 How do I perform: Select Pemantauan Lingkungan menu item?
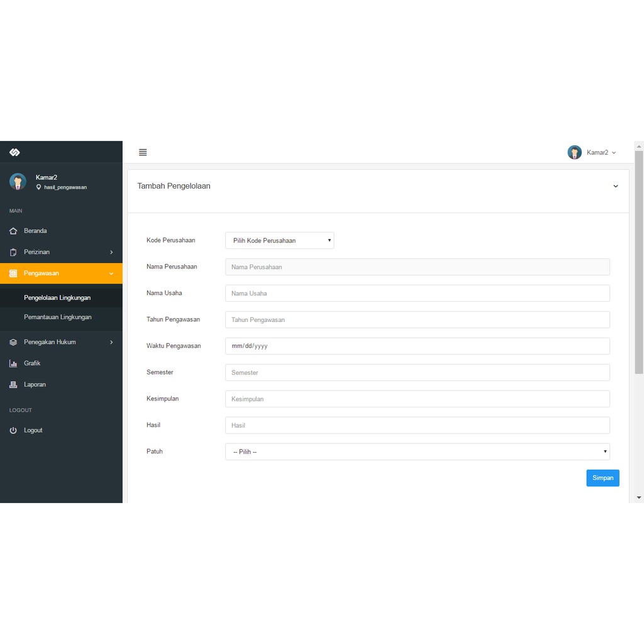coord(58,317)
